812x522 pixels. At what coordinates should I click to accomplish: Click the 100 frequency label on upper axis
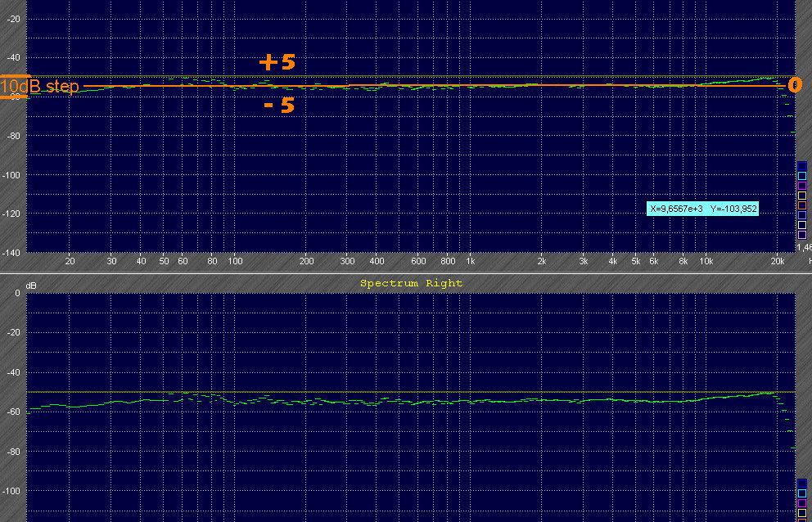(235, 262)
